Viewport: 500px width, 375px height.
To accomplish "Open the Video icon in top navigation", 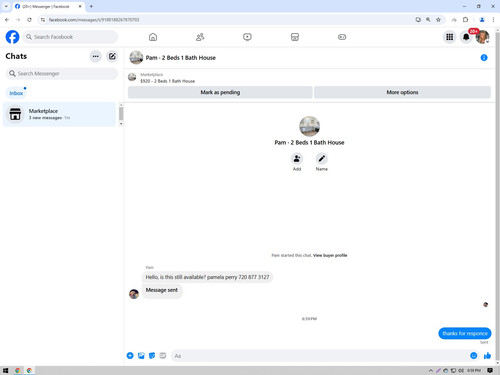I will click(247, 37).
